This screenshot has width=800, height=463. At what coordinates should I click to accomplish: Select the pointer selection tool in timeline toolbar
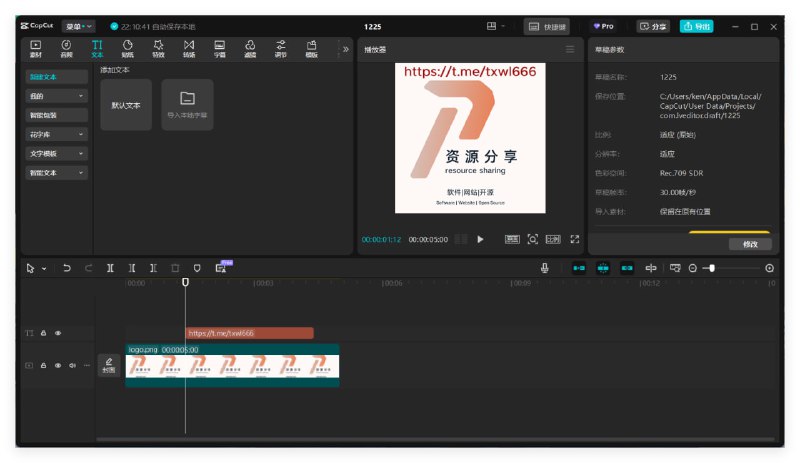coord(30,268)
